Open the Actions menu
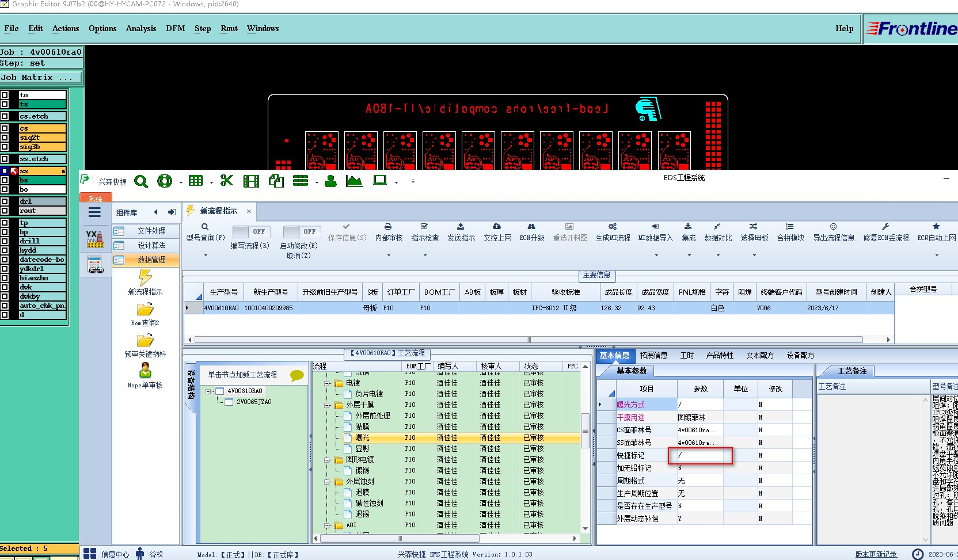Screen dimensions: 958x560 (x=66, y=28)
